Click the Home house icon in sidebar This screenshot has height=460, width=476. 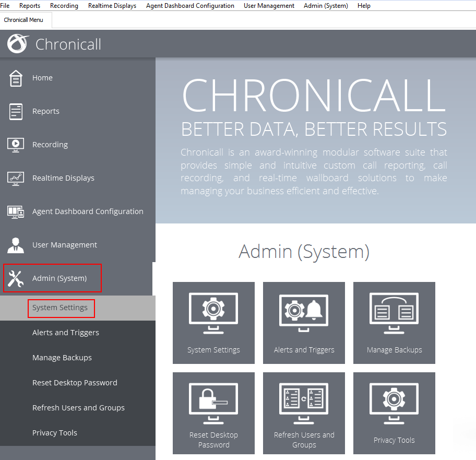pyautogui.click(x=16, y=78)
